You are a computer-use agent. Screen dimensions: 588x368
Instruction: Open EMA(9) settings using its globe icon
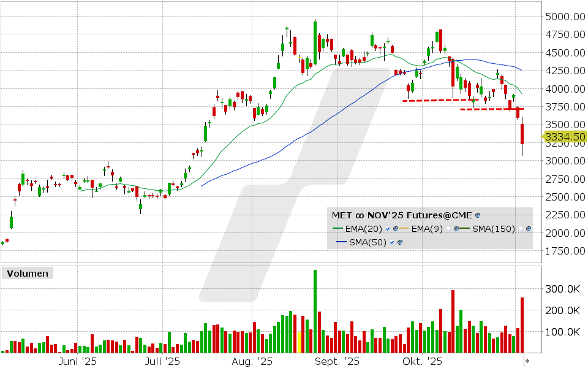pos(456,229)
